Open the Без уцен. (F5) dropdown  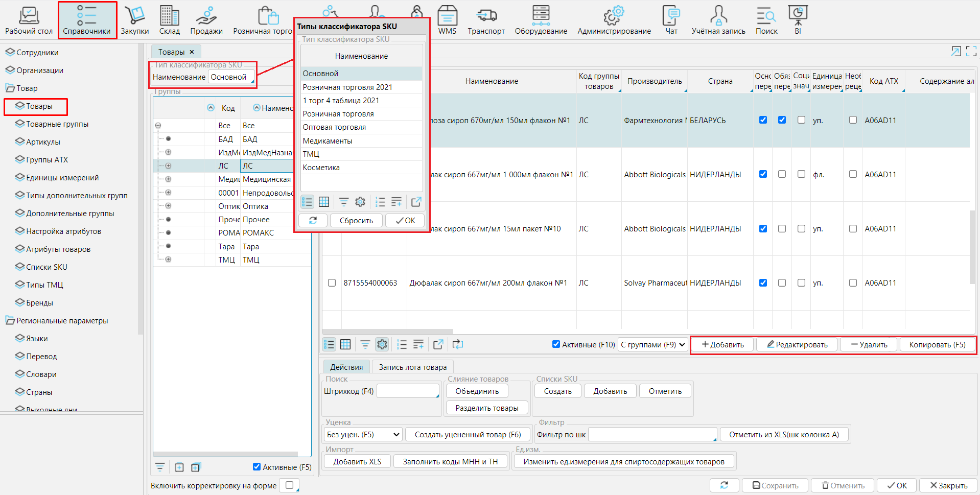(x=363, y=435)
